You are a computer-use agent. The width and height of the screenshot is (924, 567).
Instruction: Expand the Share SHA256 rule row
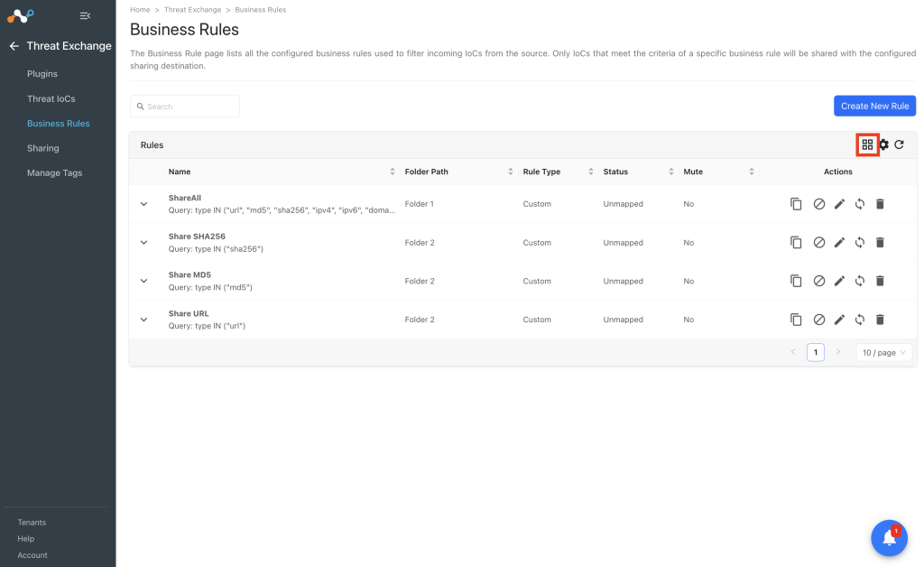pyautogui.click(x=143, y=242)
